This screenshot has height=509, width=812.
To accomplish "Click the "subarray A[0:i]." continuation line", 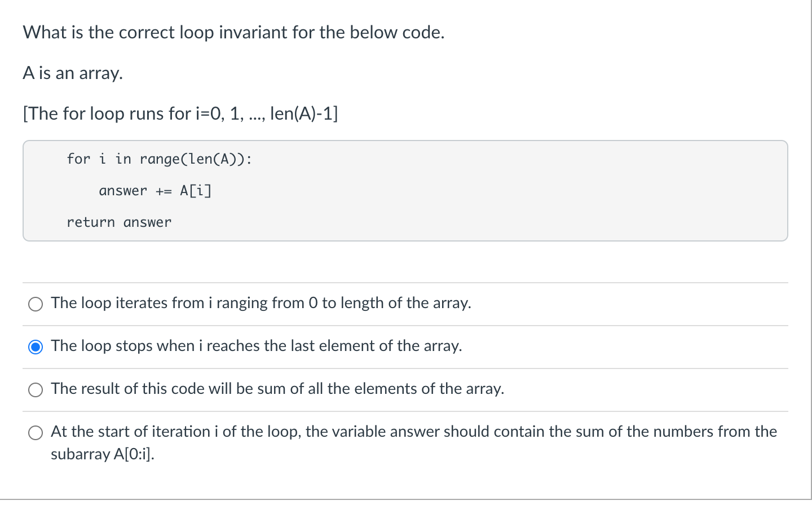I will click(103, 454).
